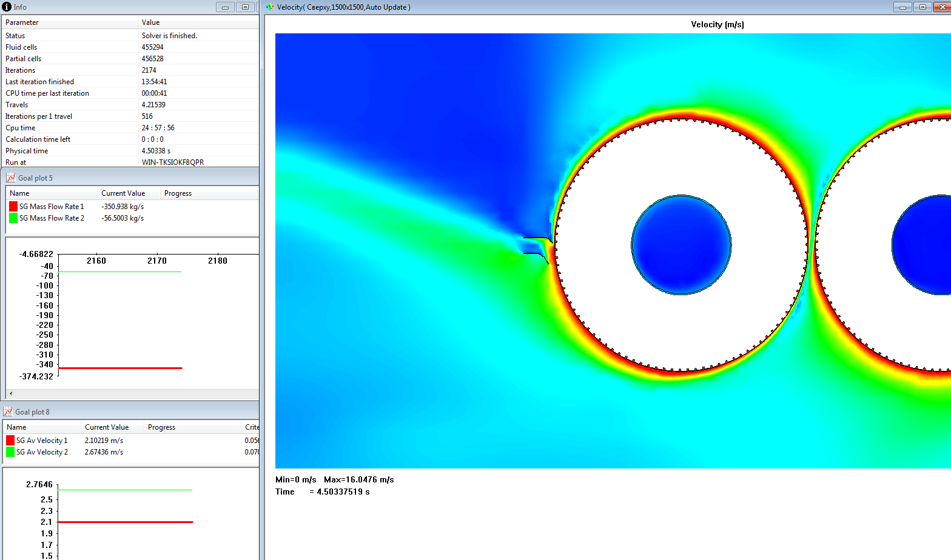Click green swatch for SG Mass Flow Rate 2

tap(13, 218)
